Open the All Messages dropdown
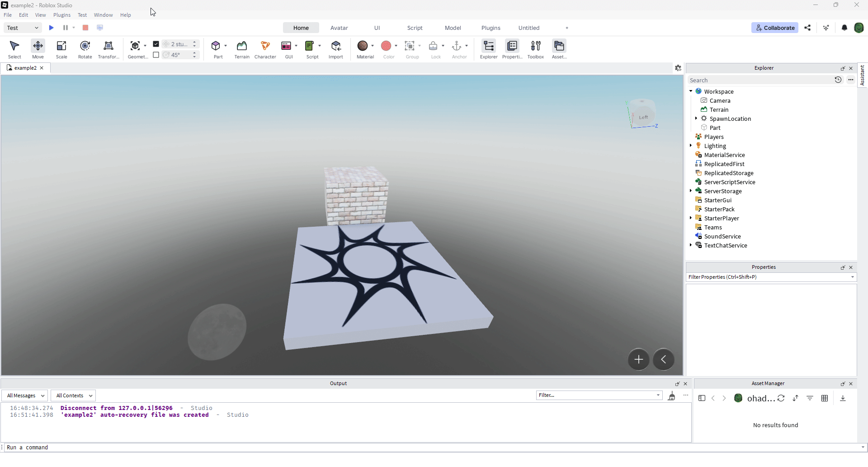868x467 pixels. point(25,396)
